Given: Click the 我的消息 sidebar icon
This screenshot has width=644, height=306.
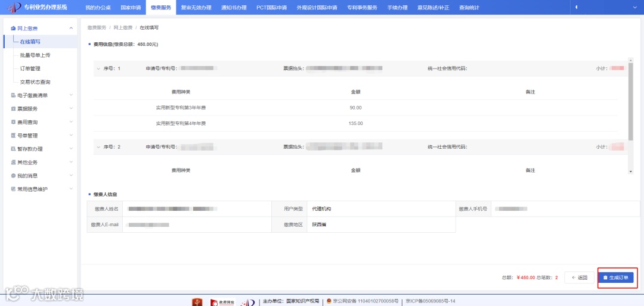Looking at the screenshot, I should coord(13,176).
